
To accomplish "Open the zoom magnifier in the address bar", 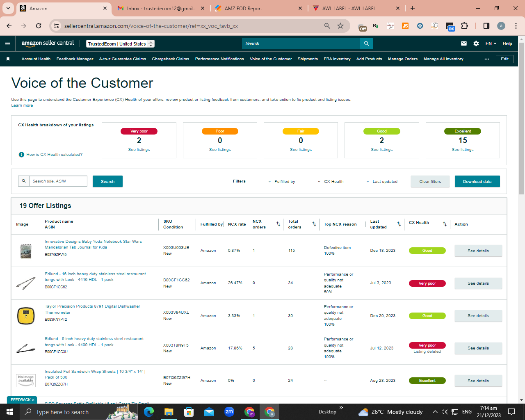I will pyautogui.click(x=327, y=26).
